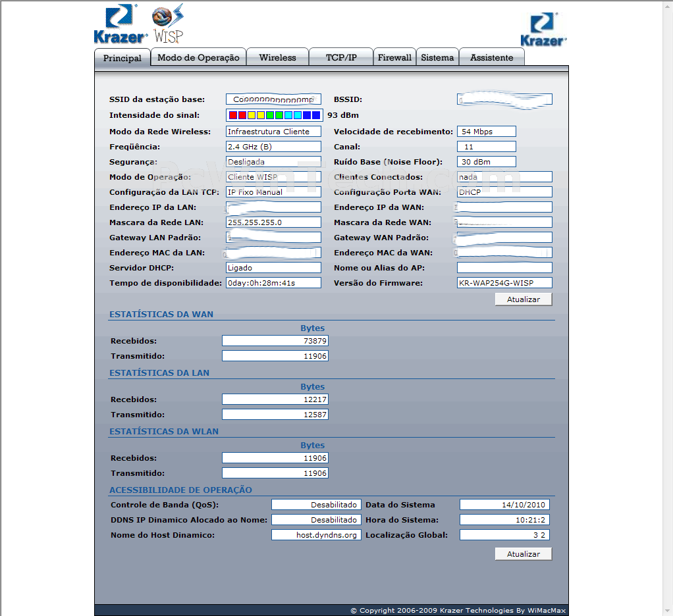Select the Sistema tab
The width and height of the screenshot is (673, 616).
click(437, 57)
